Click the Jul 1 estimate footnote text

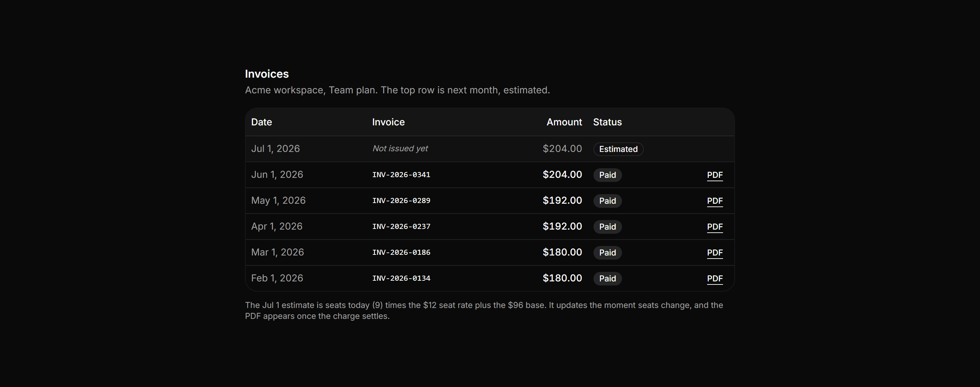tap(484, 310)
